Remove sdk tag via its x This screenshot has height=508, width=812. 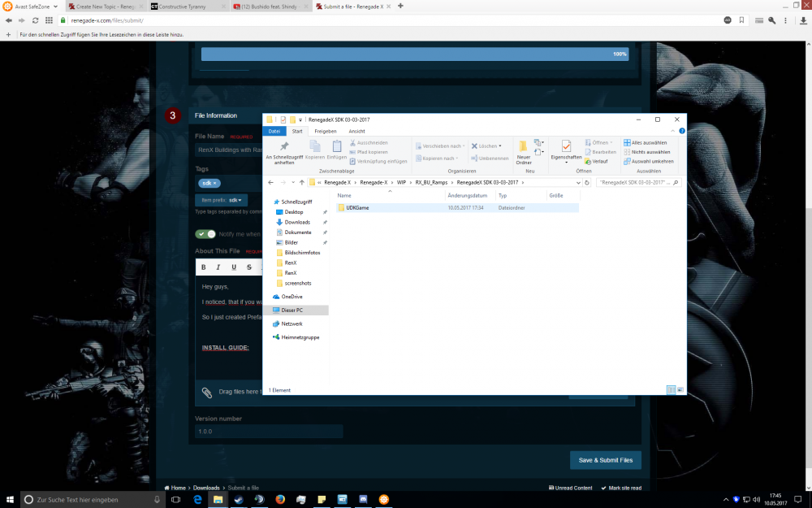[214, 183]
